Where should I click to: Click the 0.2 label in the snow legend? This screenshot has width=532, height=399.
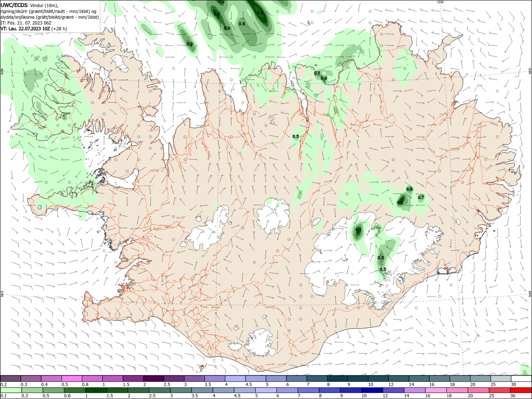coord(4,384)
